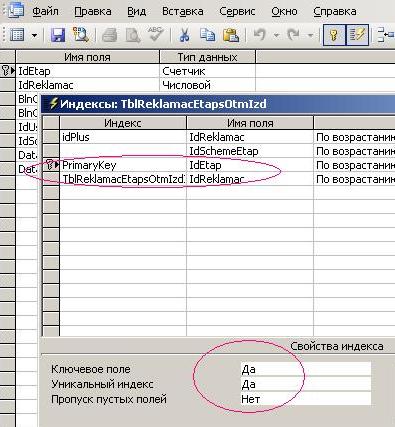Click the Cut scissors icon
395x427 pixels.
(184, 35)
